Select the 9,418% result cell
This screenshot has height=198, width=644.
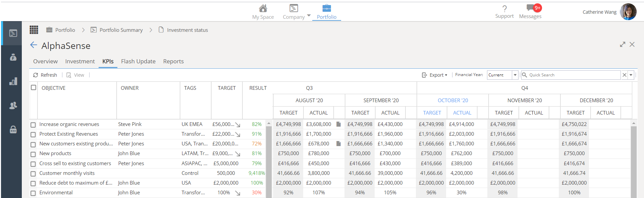point(257,173)
